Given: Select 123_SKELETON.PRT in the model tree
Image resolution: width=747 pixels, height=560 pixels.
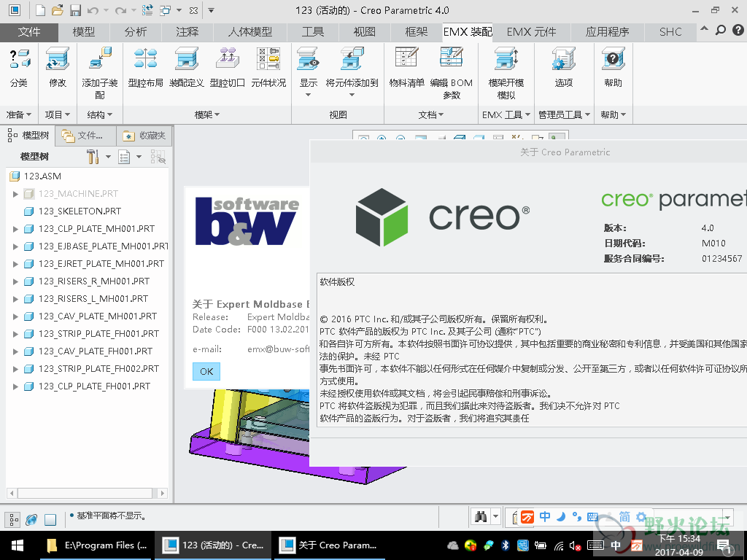Looking at the screenshot, I should click(x=80, y=211).
